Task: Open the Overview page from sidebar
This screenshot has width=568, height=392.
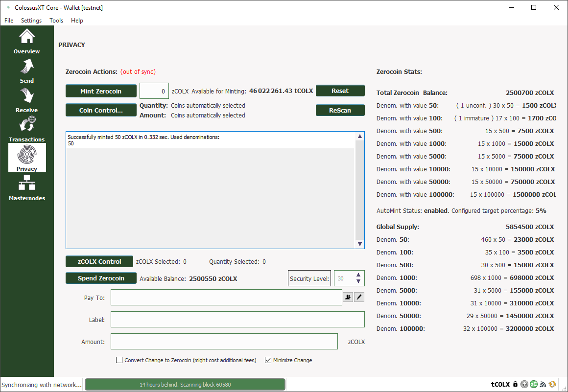Action: pos(27,41)
